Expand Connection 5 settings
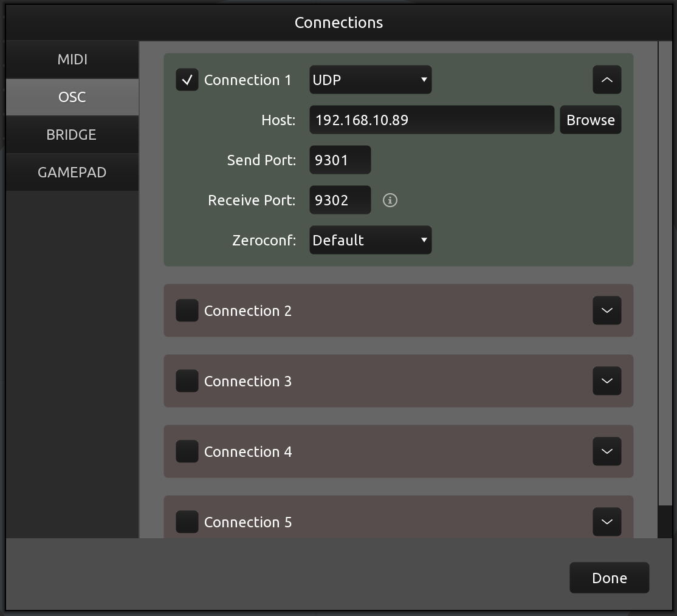Screen dimensions: 677x616 pos(607,522)
